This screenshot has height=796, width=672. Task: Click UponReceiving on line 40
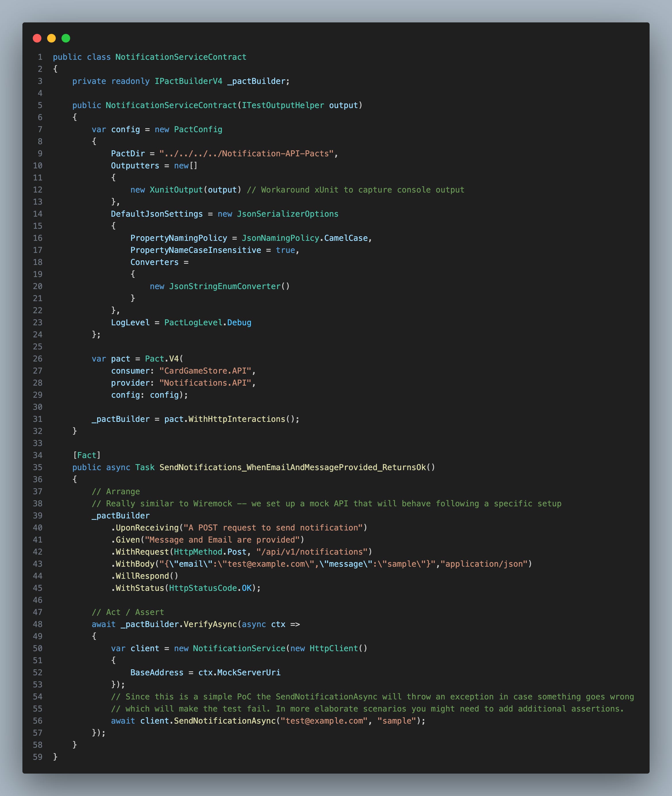tap(147, 528)
